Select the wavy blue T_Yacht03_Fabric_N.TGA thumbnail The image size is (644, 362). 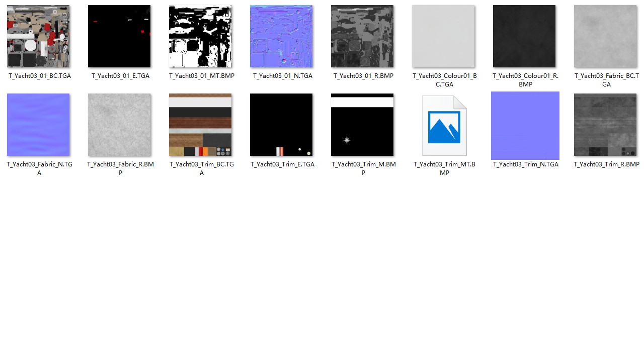coord(38,125)
